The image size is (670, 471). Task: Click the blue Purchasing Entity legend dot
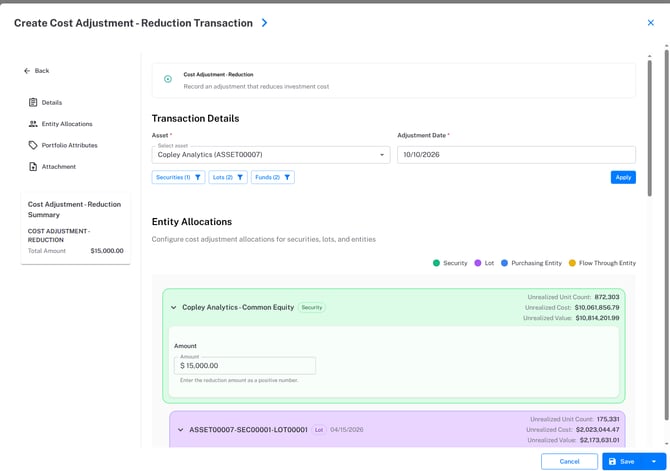pos(504,263)
